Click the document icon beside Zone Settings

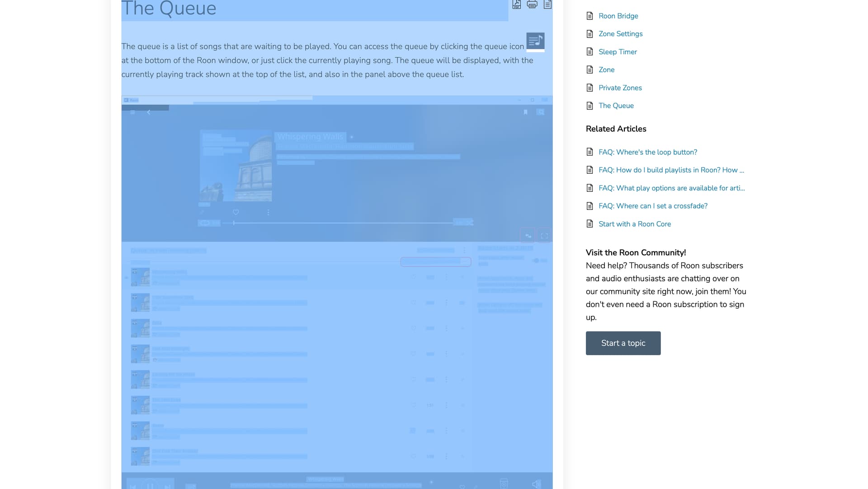tap(590, 34)
